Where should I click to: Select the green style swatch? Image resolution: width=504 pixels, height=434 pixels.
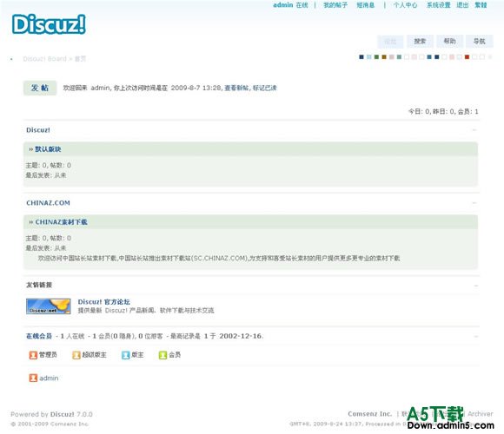376,57
